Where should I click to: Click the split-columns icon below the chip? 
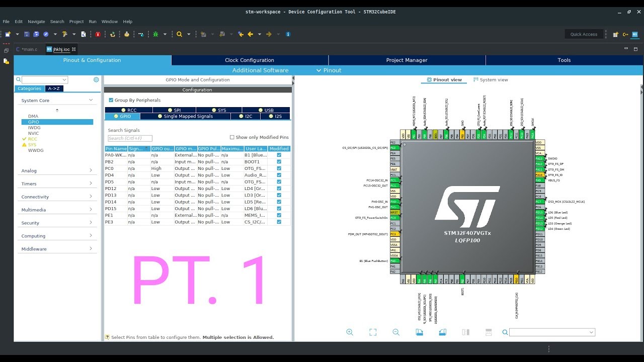pyautogui.click(x=465, y=332)
